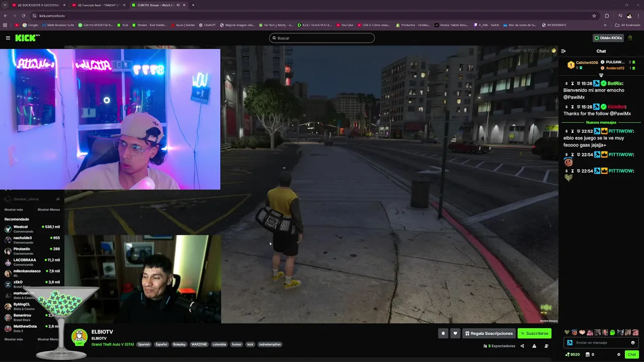Image resolution: width=644 pixels, height=362 pixels.
Task: Send message with green Chat button
Action: click(x=632, y=354)
